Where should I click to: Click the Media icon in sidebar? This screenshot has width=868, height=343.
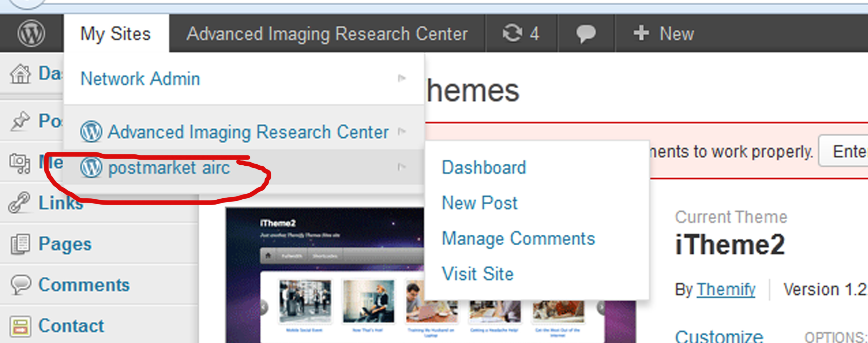[20, 163]
